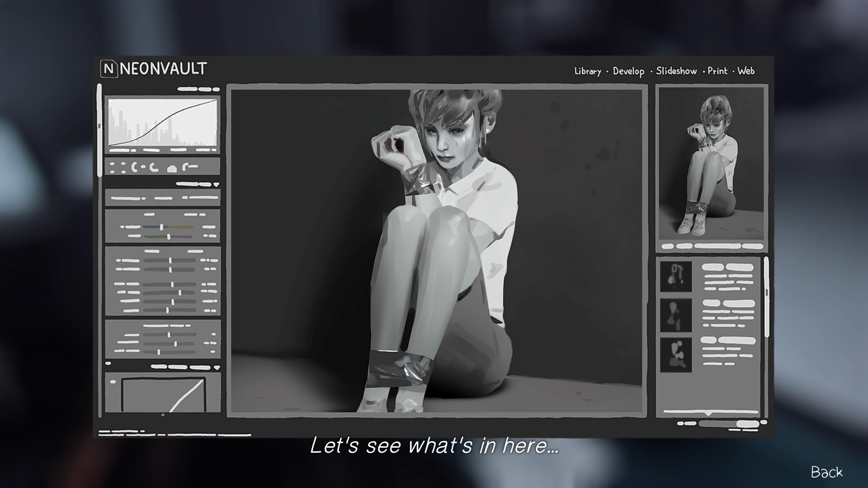The height and width of the screenshot is (488, 868).
Task: Expand the triangle below the tool strip
Action: 216,185
